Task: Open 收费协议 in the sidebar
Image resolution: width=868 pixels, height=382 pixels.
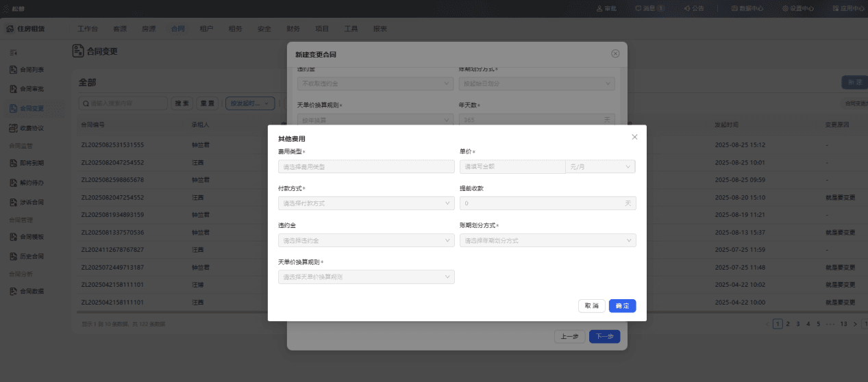Action: pyautogui.click(x=27, y=128)
